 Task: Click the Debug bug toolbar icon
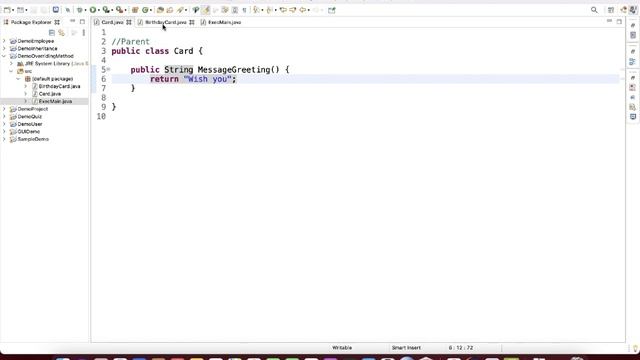coord(80,10)
